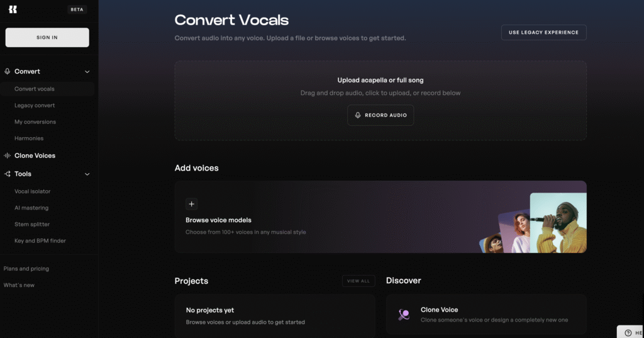Viewport: 644px width, 338px height.
Task: Click the microphone icon in Record Audio
Action: [358, 115]
